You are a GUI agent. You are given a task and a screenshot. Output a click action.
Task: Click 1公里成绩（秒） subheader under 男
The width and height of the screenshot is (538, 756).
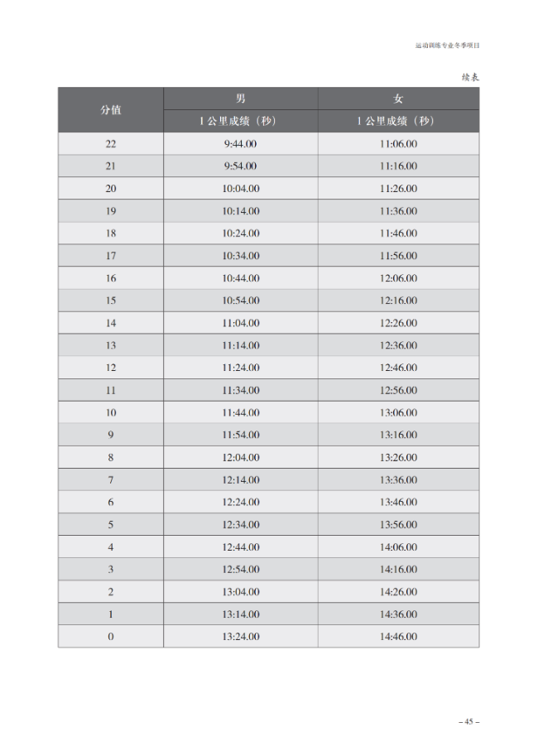point(241,122)
